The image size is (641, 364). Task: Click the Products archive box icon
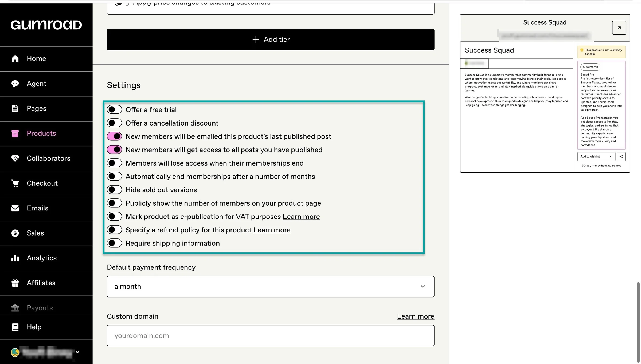(x=15, y=134)
